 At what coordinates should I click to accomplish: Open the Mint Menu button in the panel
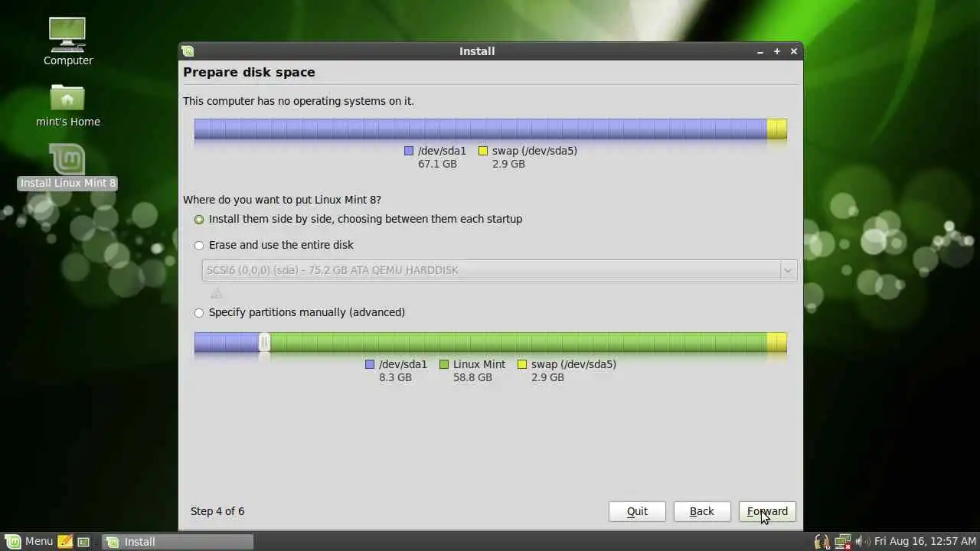[x=30, y=541]
